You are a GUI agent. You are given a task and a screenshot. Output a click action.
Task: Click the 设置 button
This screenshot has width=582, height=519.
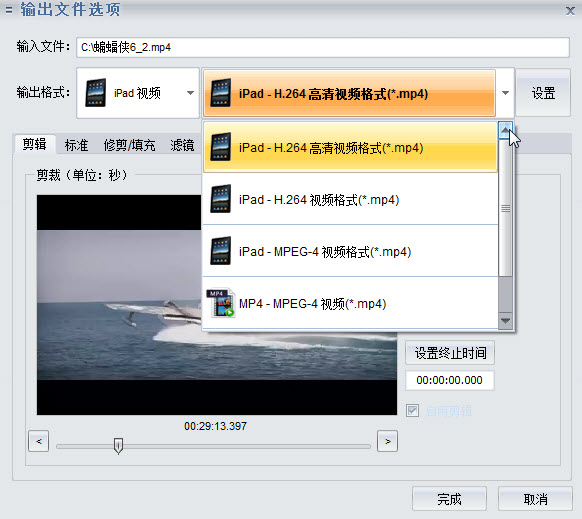coord(543,93)
